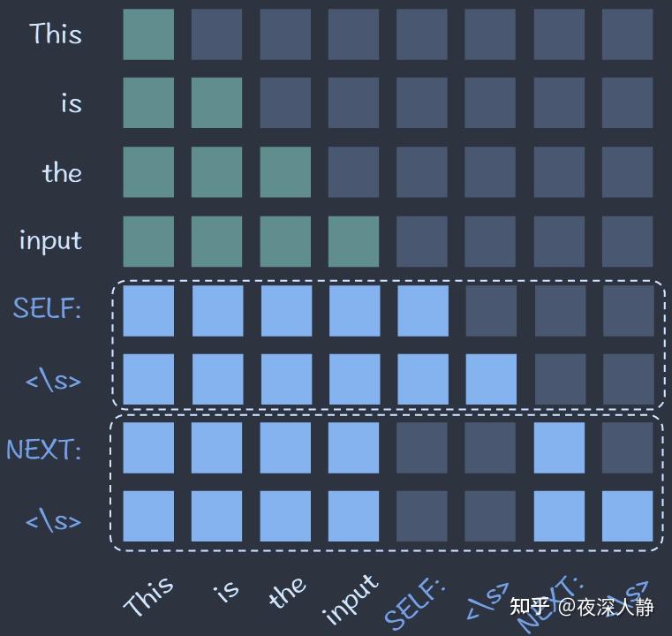This screenshot has height=636, width=672.
Task: Click the 'This' column label at bottom
Action: coord(148,596)
